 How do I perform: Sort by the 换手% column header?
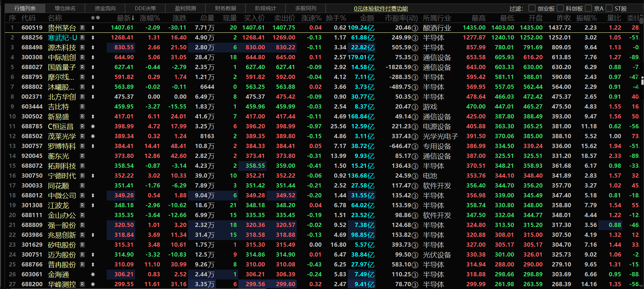tap(336, 18)
